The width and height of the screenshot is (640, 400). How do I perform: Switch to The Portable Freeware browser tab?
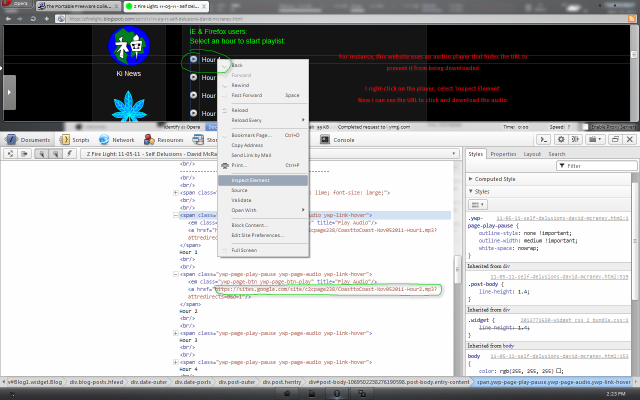[78, 6]
